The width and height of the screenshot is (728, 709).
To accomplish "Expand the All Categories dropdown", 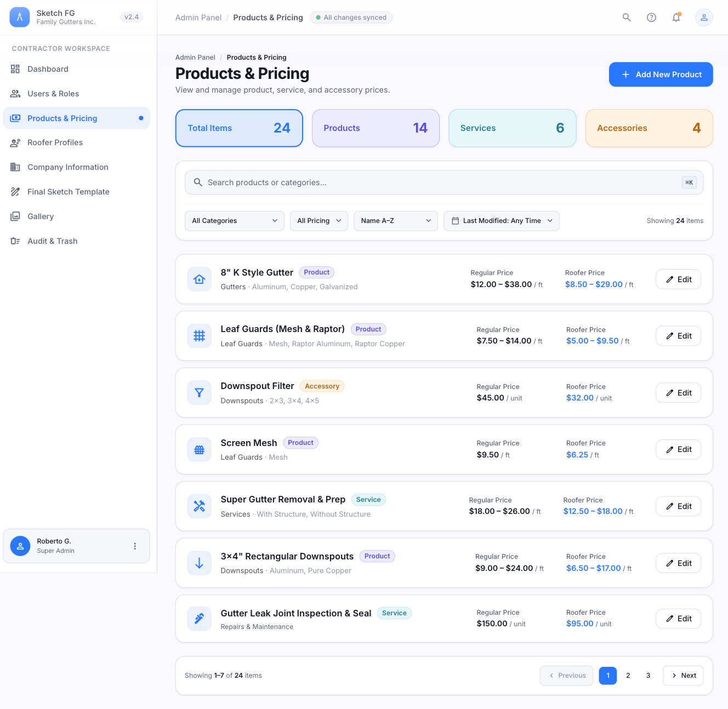I will click(235, 221).
